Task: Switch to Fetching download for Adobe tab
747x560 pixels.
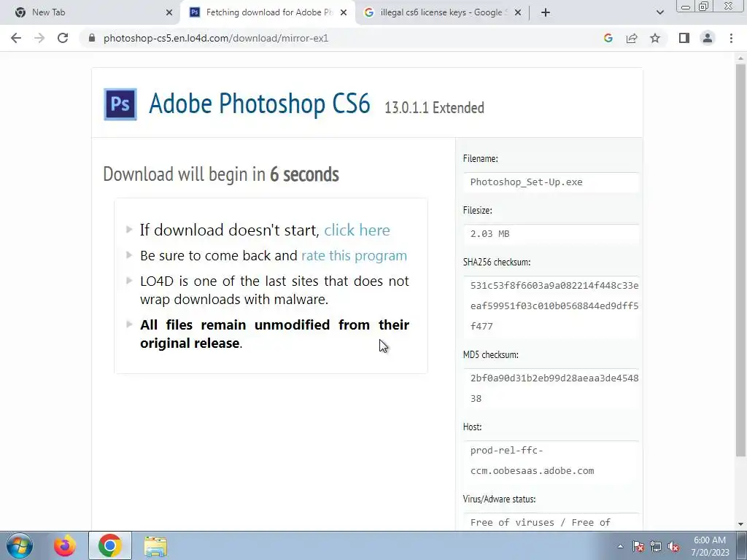Action: coord(268,12)
